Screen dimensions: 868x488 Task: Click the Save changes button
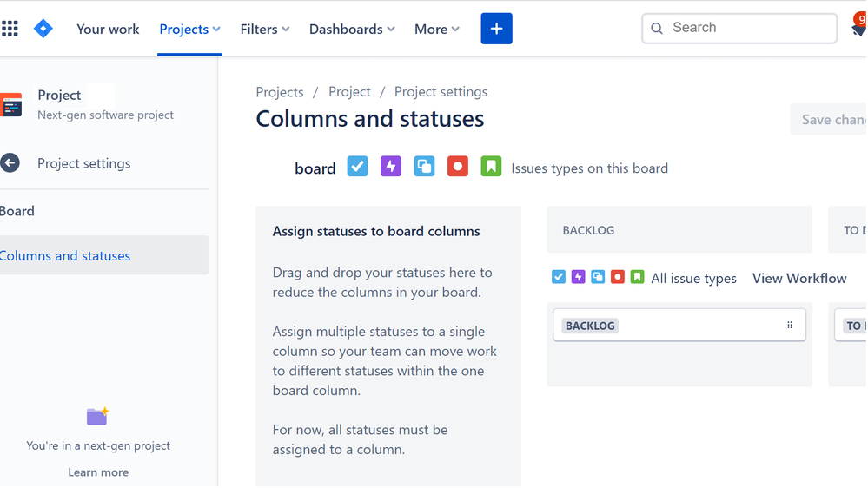click(x=829, y=119)
